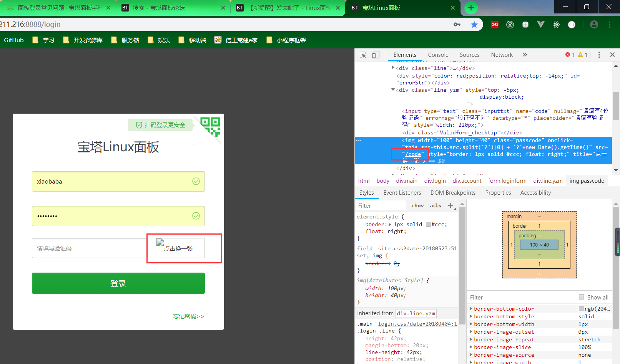Click the #ccc border color swatch
Image resolution: width=620 pixels, height=364 pixels.
(428, 225)
